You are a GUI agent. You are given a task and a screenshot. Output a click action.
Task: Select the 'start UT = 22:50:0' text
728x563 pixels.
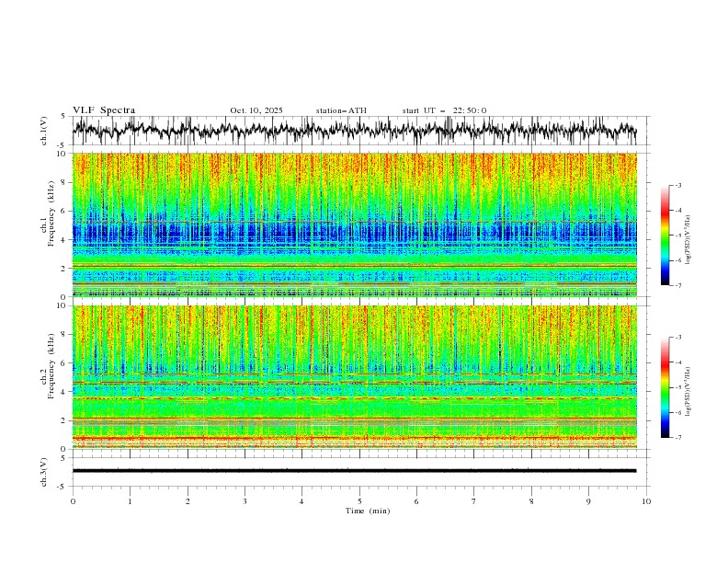click(x=444, y=110)
